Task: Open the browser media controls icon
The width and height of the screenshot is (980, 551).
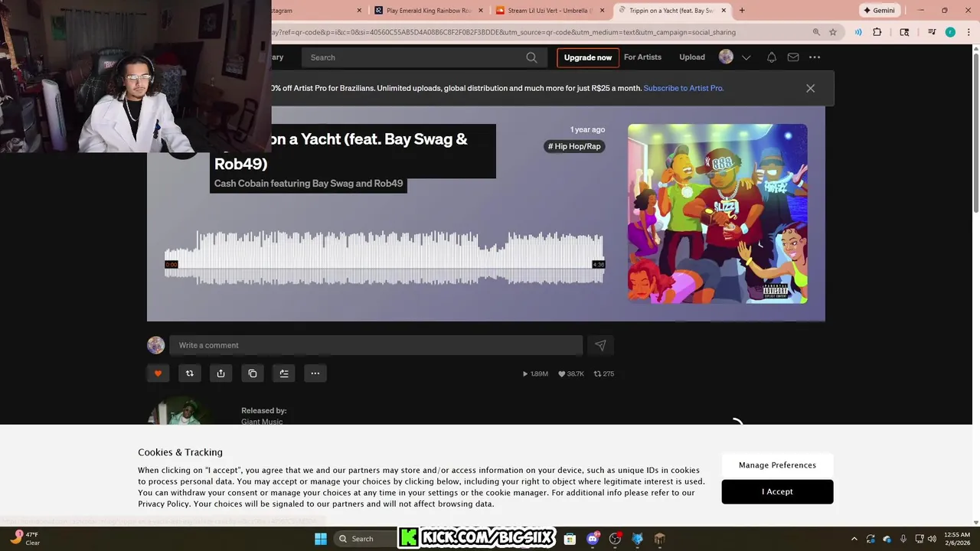Action: pos(932,32)
